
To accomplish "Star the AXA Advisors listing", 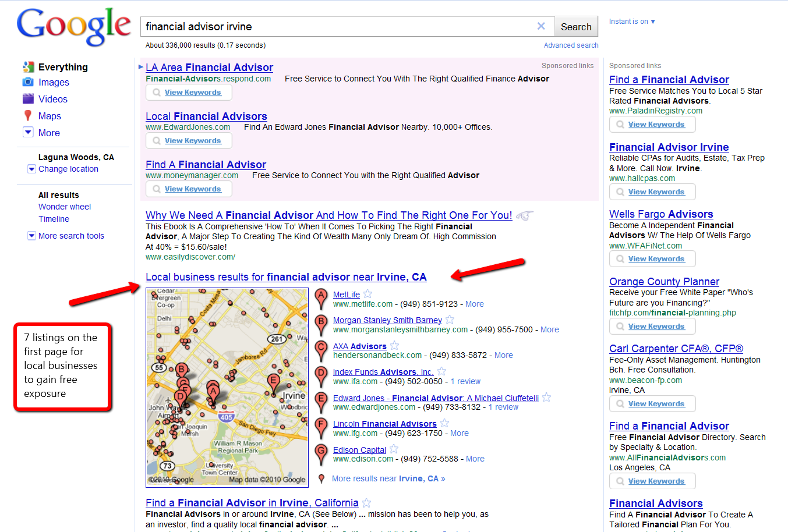I will click(x=394, y=346).
